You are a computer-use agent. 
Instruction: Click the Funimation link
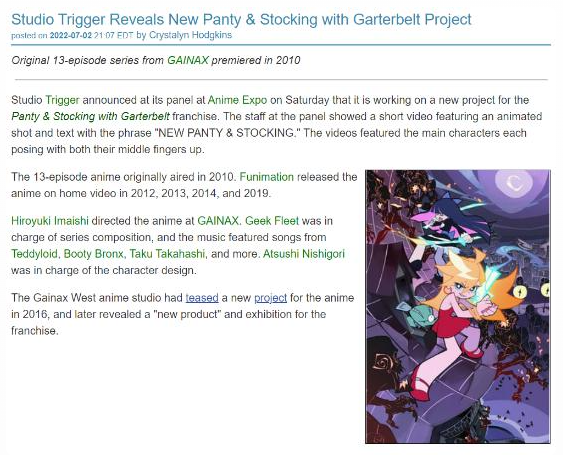tap(266, 177)
